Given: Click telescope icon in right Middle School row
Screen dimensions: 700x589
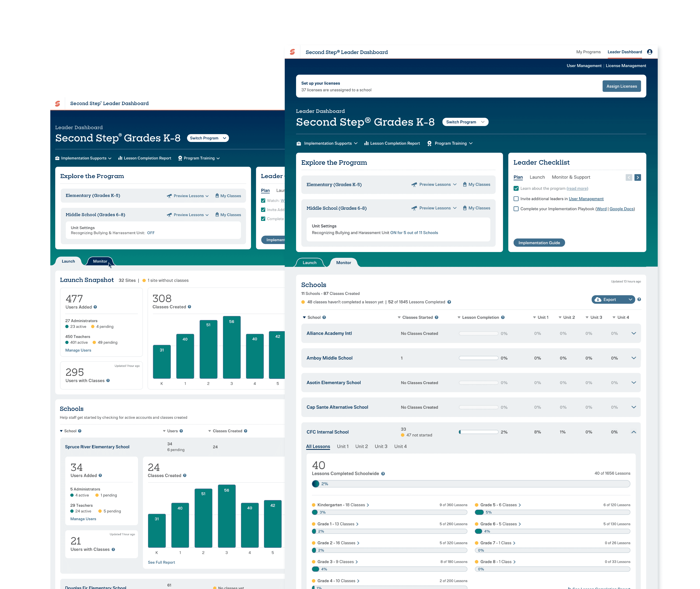Looking at the screenshot, I should pyautogui.click(x=414, y=208).
